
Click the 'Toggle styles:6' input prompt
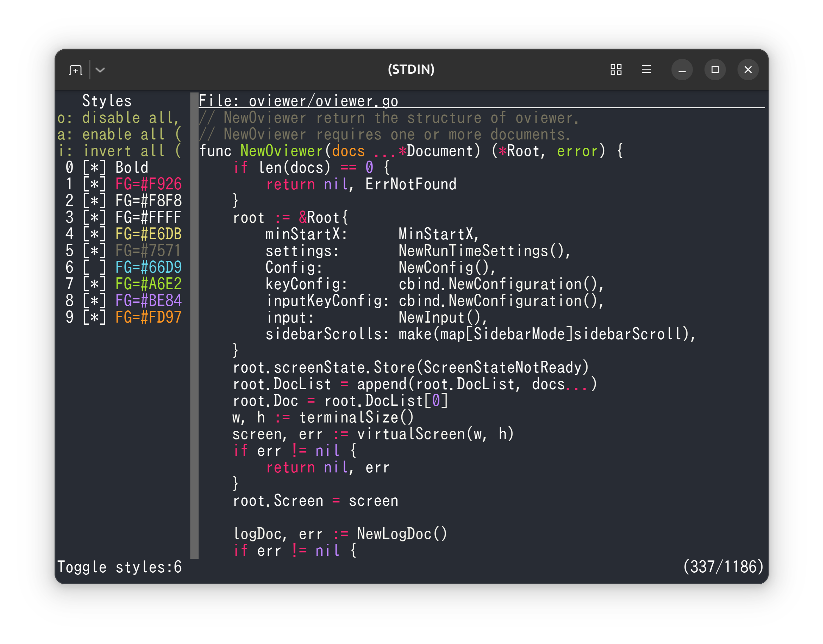(x=119, y=567)
